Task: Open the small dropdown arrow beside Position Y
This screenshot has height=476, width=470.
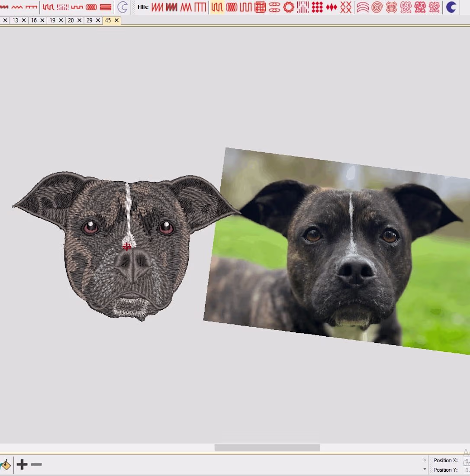Action: point(425,470)
